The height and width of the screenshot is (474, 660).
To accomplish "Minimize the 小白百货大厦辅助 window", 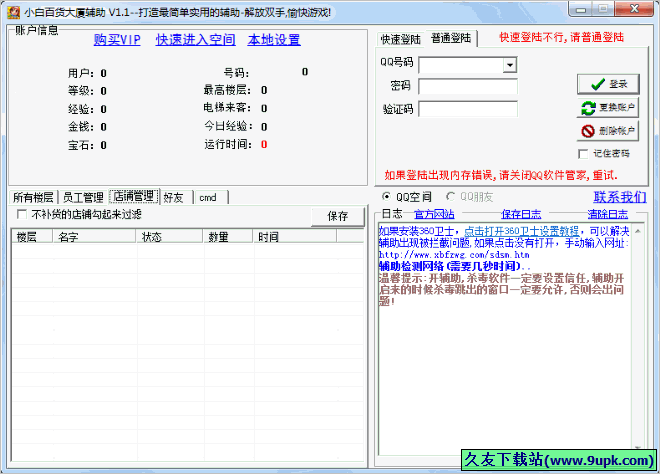I will (581, 9).
